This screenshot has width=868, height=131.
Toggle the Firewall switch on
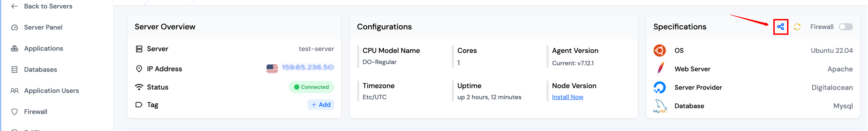pos(845,27)
